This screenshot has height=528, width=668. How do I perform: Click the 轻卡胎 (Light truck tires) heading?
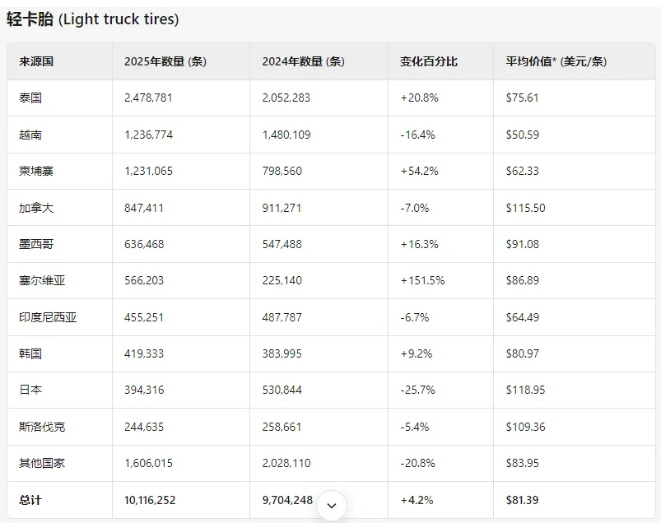click(93, 19)
